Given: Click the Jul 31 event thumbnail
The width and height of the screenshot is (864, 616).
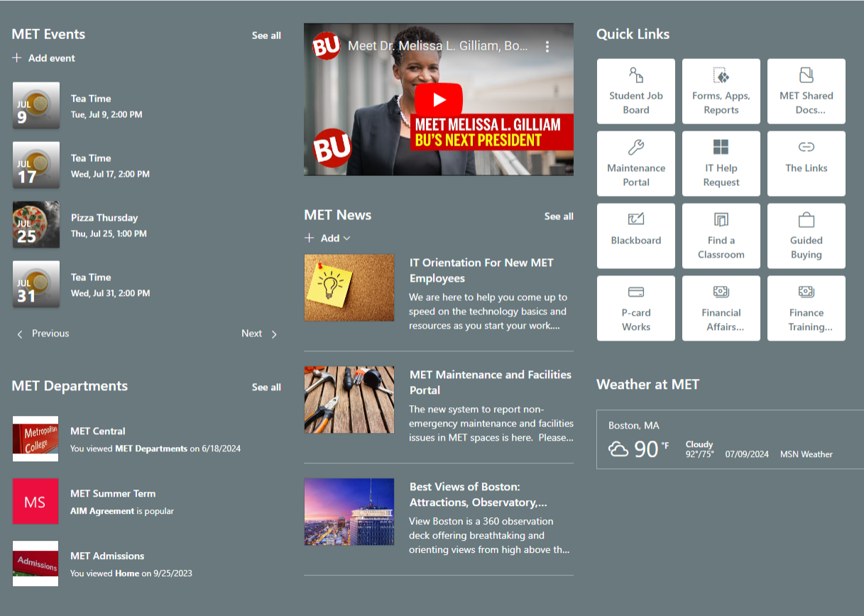Looking at the screenshot, I should (36, 285).
